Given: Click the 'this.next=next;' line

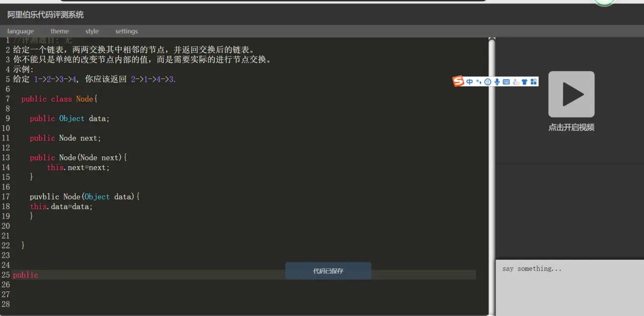Looking at the screenshot, I should click(78, 168).
